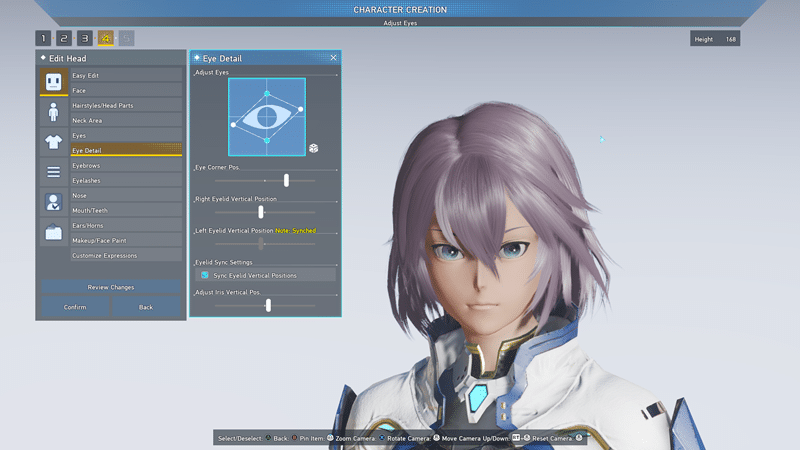Screen dimensions: 800x450
Task: Open the Hairstyles/Head Parts menu item
Action: pos(125,105)
